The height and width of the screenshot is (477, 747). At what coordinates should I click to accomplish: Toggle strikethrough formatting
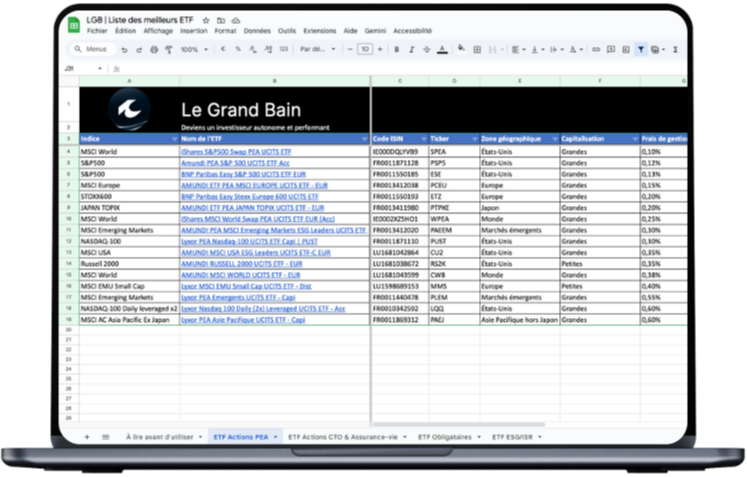click(x=427, y=49)
